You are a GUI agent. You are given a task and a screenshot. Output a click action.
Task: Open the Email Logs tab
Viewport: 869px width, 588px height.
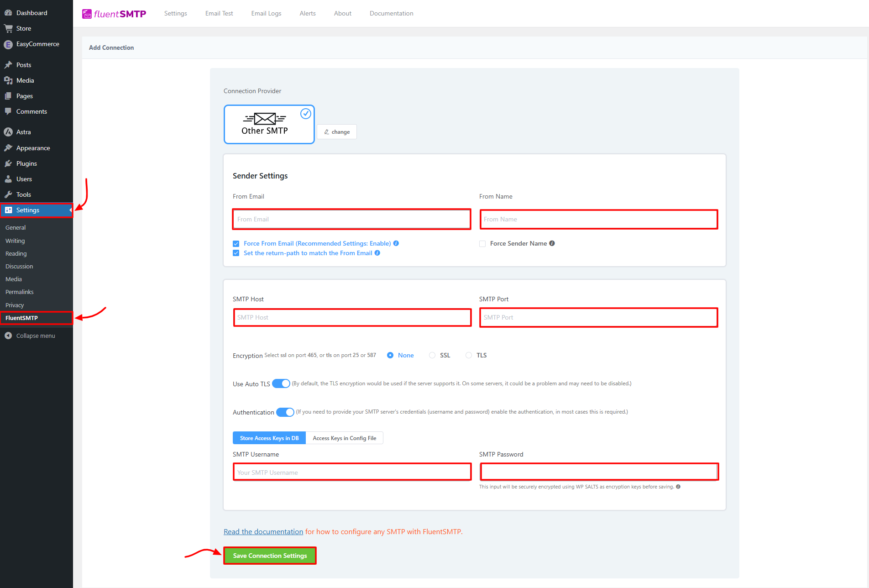point(266,13)
